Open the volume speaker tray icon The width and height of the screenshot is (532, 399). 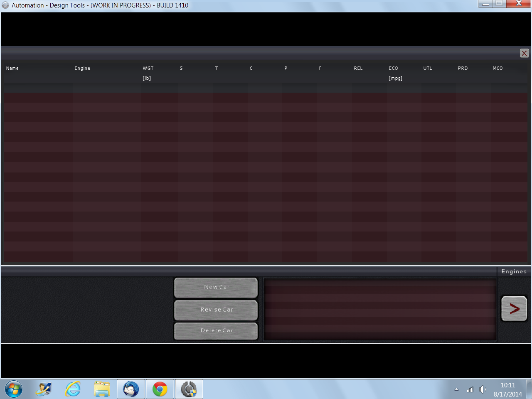(482, 389)
